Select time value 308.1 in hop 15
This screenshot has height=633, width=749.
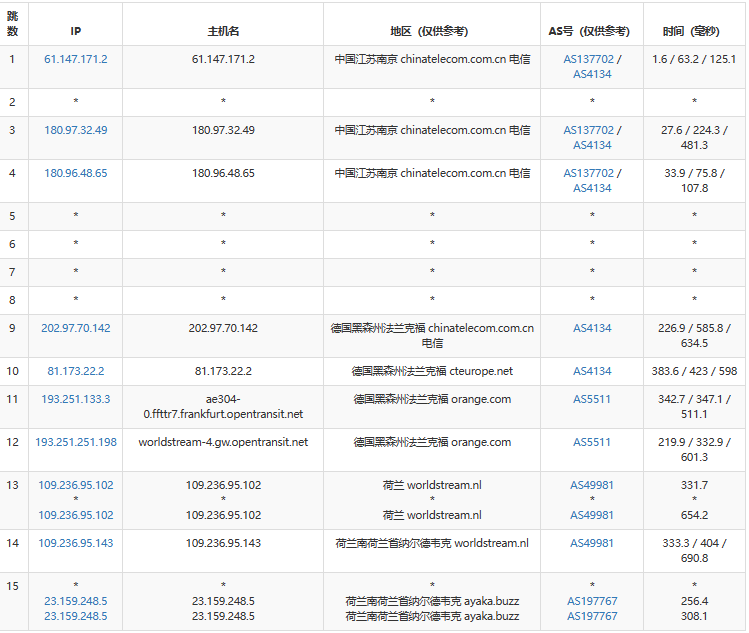(x=694, y=616)
